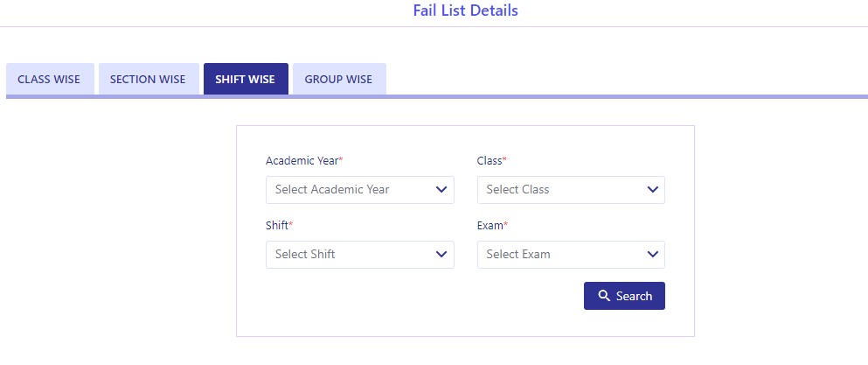
Task: Click the Exam dropdown chevron arrow
Action: click(653, 254)
